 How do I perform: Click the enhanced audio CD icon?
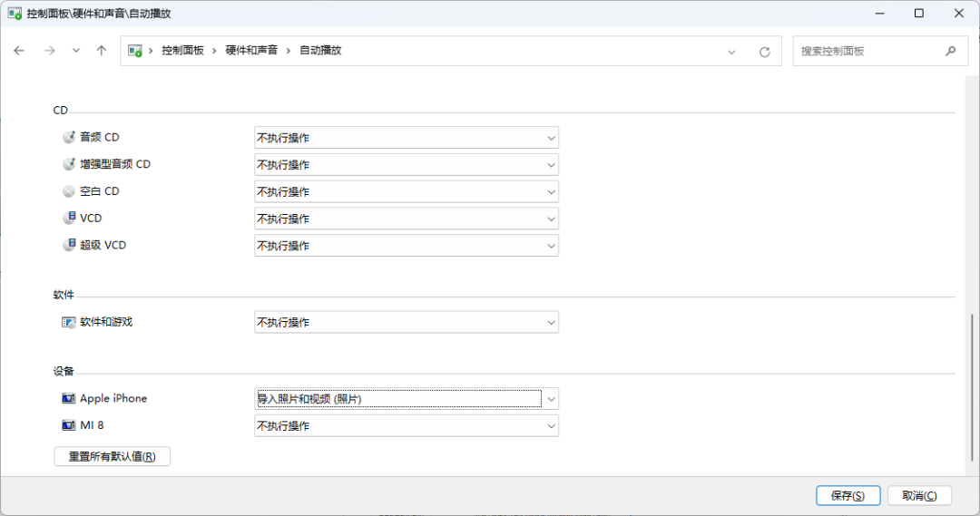[69, 165]
